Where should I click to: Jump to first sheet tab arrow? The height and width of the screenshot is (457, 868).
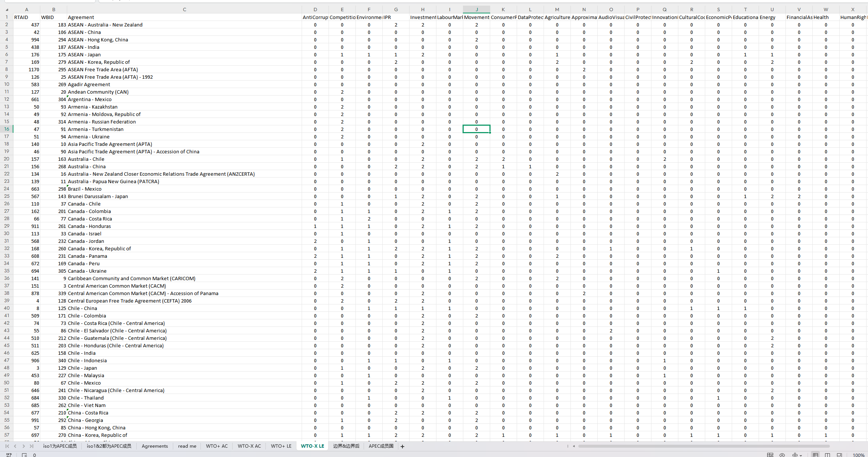point(7,446)
